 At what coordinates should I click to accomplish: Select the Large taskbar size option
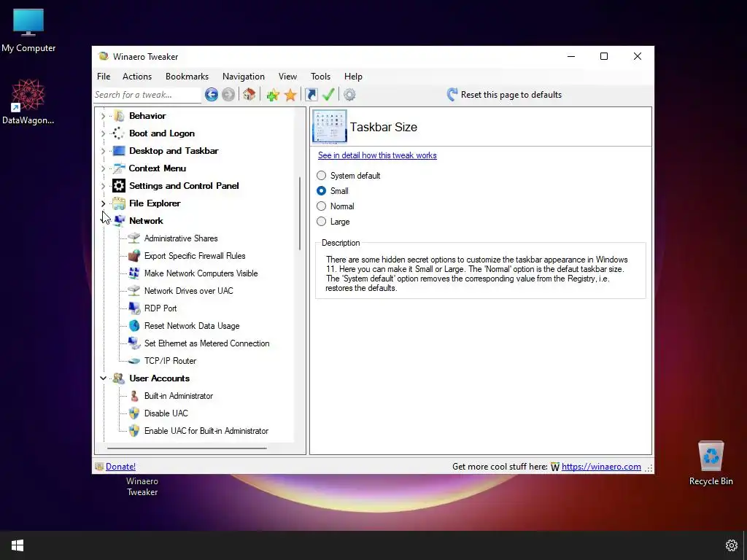(x=322, y=222)
